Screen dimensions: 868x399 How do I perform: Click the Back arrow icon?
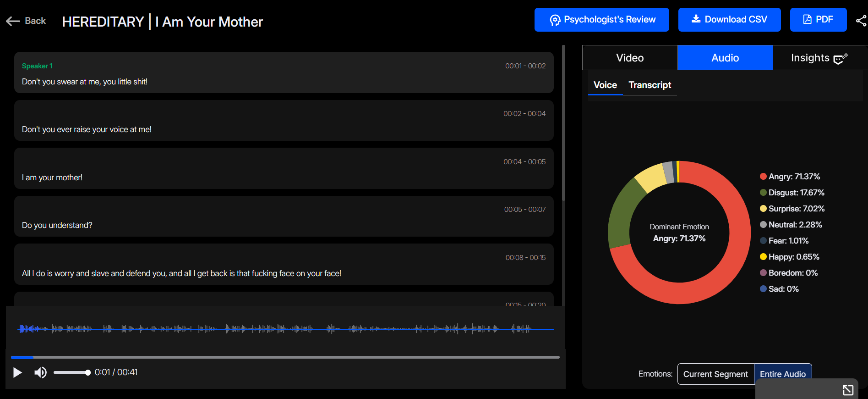pyautogui.click(x=13, y=21)
